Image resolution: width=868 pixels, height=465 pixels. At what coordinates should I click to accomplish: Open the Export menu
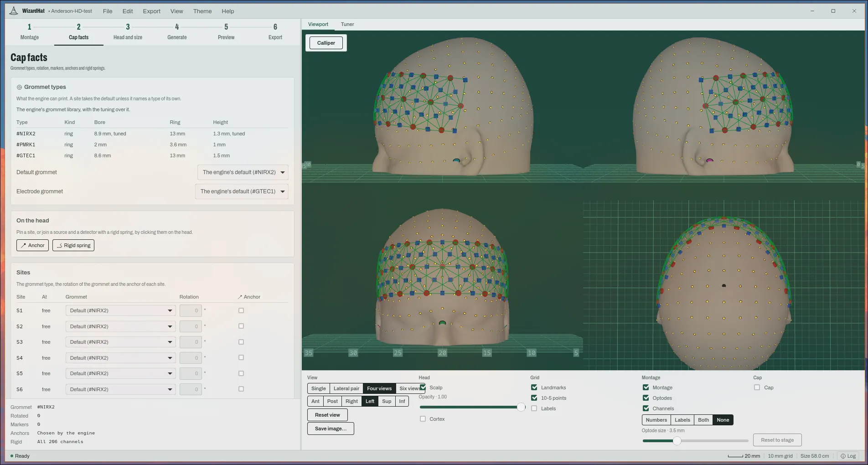[x=151, y=11]
